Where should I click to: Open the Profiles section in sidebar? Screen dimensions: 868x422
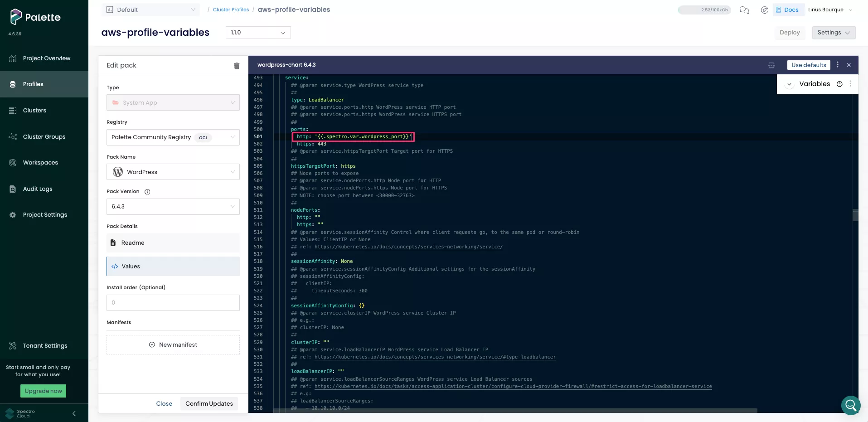tap(33, 84)
